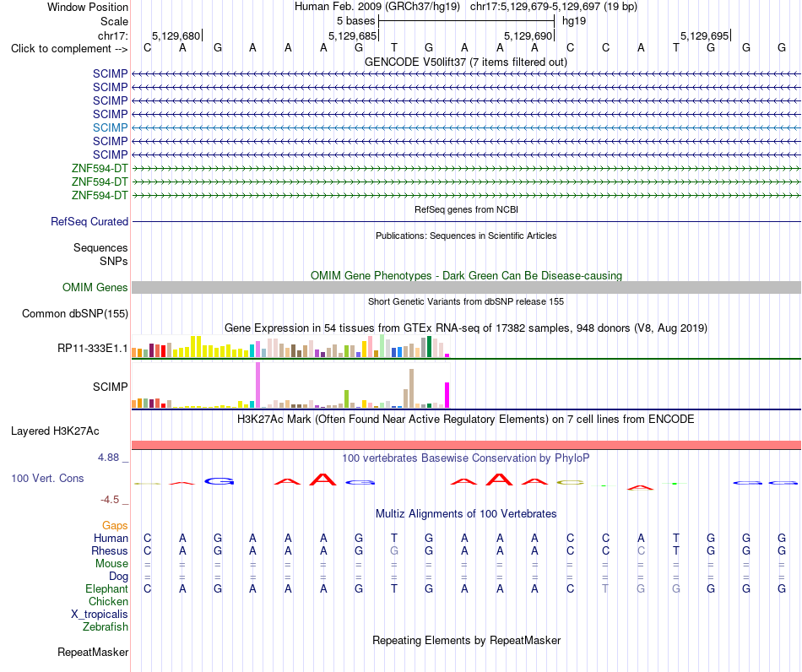This screenshot has height=672, width=802.
Task: Click the chr17:5,129,679-5,129,697 (19 bp) text
Action: (554, 7)
